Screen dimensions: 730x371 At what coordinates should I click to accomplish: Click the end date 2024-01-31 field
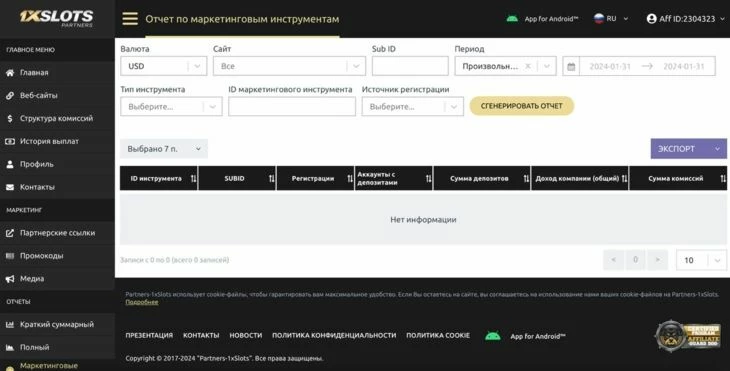click(684, 67)
